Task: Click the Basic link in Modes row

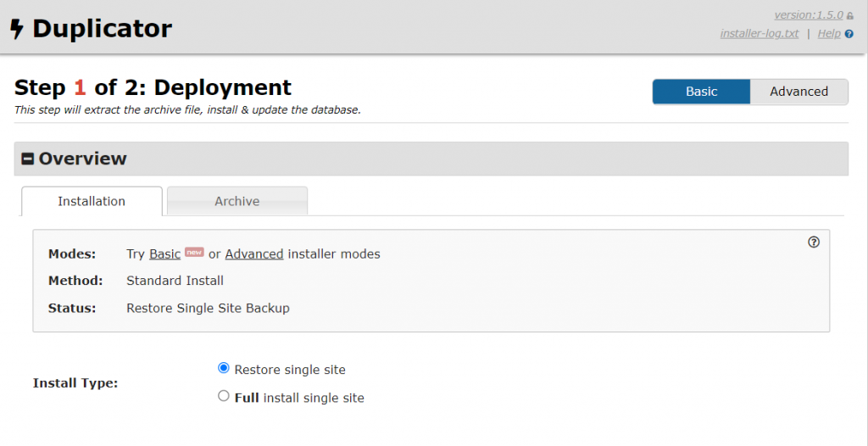Action: (164, 254)
